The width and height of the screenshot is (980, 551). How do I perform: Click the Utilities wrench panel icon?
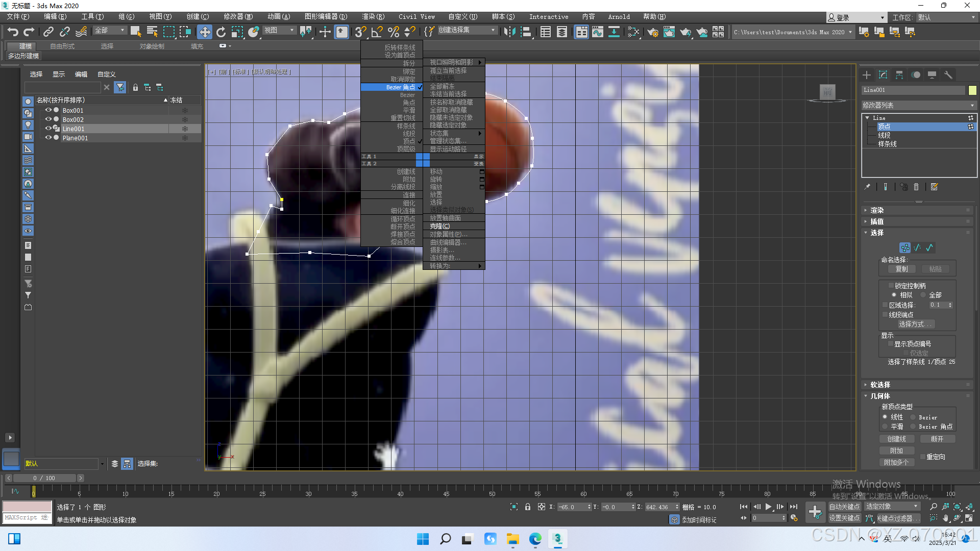[948, 75]
